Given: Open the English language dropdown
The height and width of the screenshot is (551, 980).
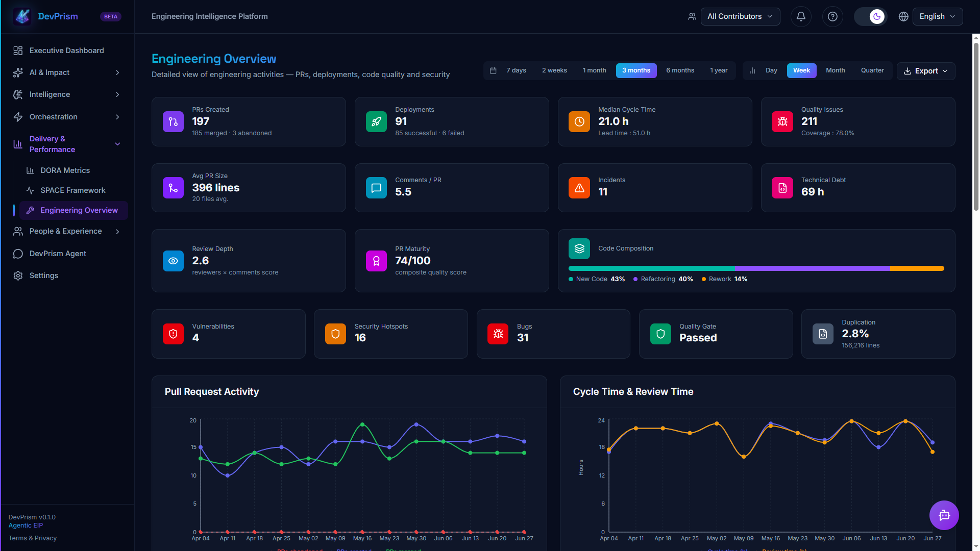Looking at the screenshot, I should [937, 16].
